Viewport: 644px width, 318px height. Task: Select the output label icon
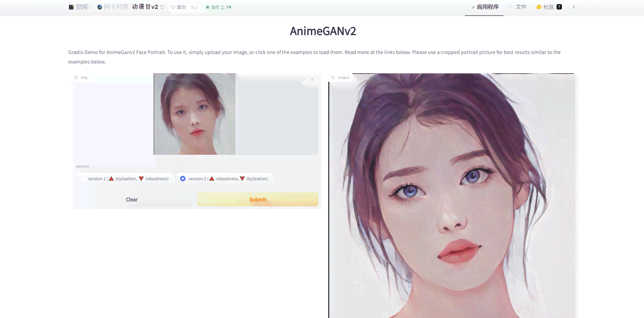(x=333, y=77)
